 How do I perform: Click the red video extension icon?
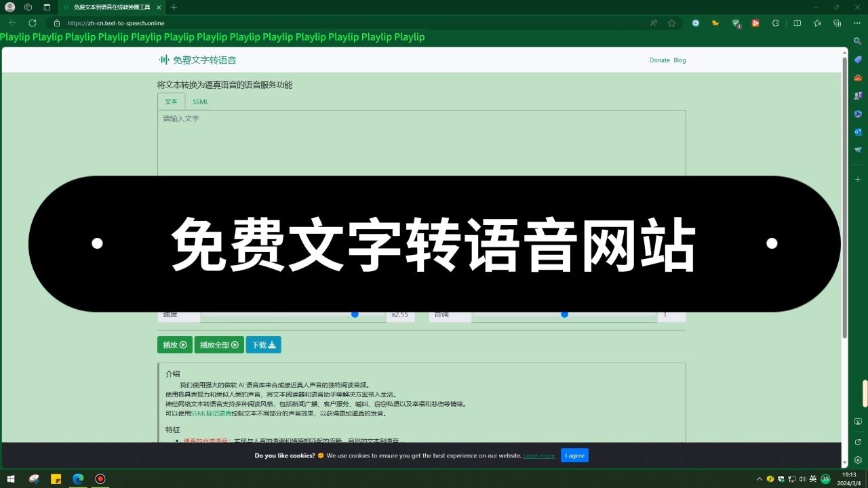pos(755,22)
